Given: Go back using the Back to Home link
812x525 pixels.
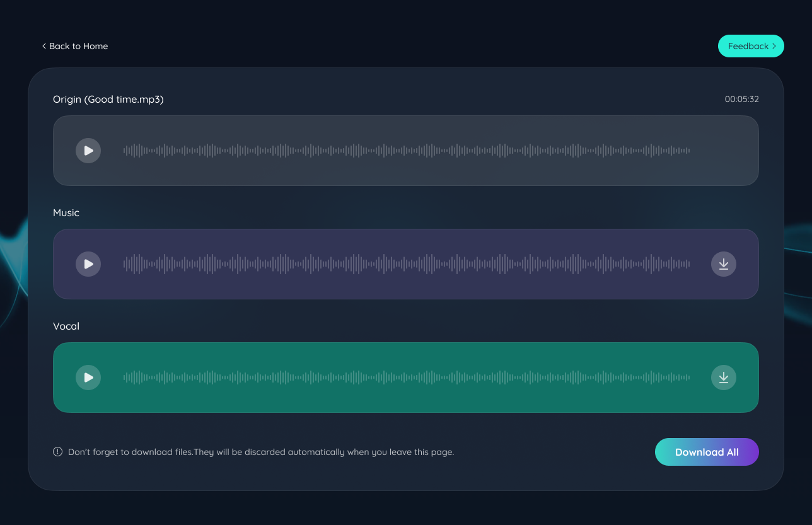Looking at the screenshot, I should 78,46.
